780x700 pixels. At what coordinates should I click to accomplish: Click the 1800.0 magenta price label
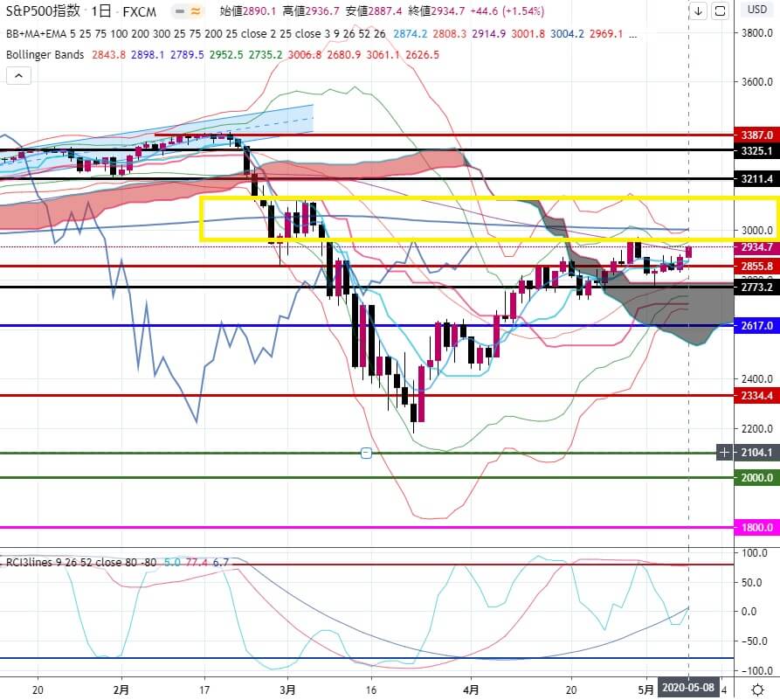[x=756, y=527]
